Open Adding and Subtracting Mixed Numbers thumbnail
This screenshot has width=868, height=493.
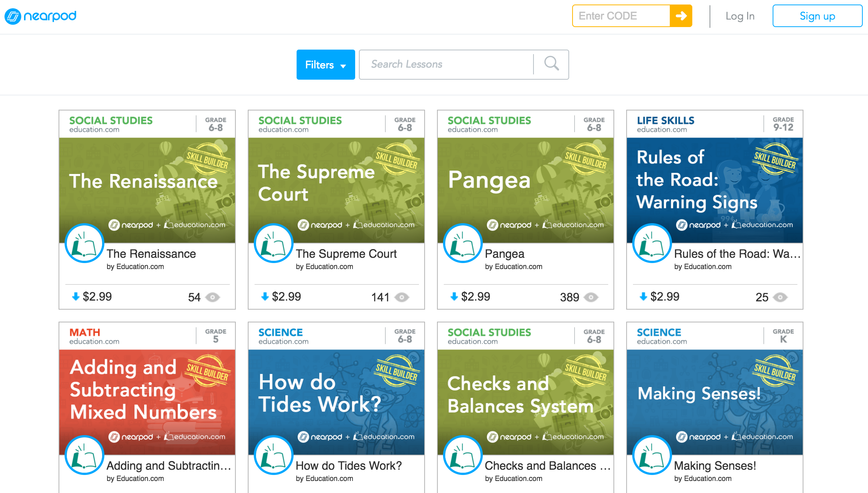click(x=147, y=402)
